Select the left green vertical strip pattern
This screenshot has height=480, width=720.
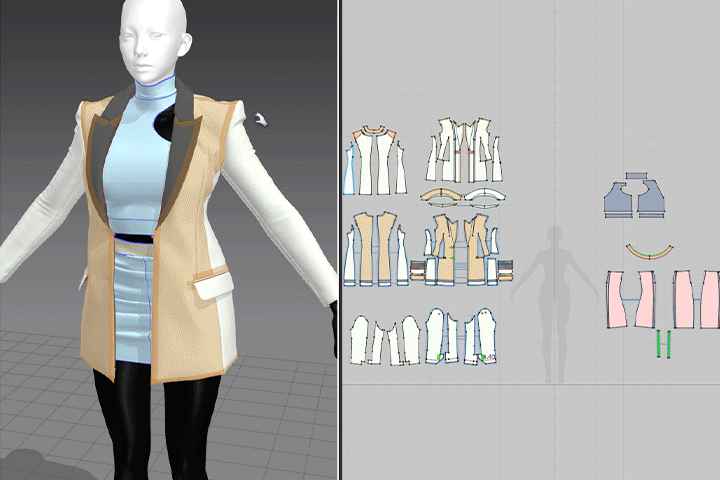[x=658, y=343]
